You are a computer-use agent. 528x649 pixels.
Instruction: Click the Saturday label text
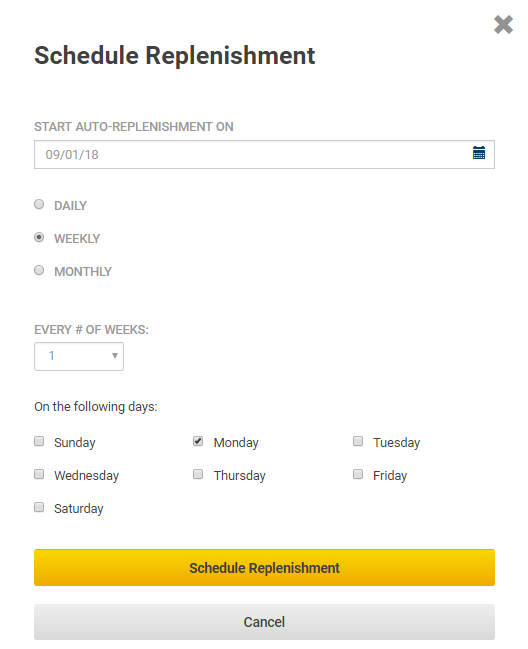(x=79, y=508)
